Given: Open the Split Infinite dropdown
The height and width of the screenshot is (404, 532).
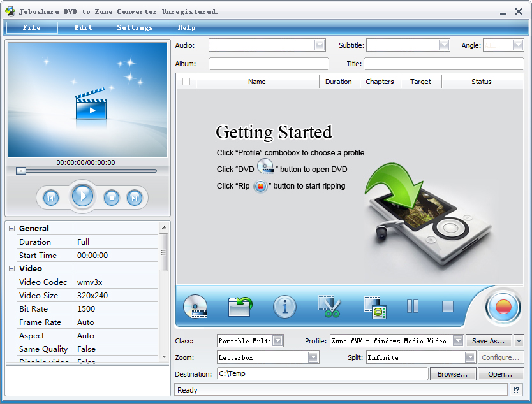Looking at the screenshot, I should 470,357.
